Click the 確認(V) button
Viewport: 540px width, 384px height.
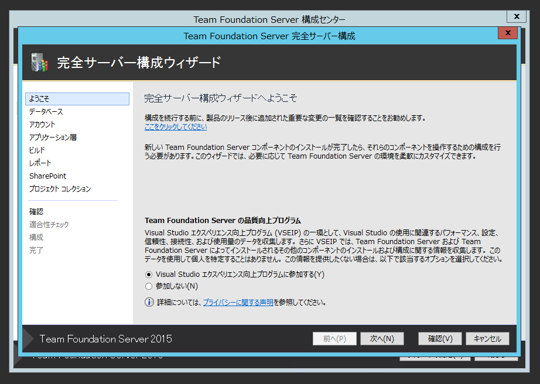440,339
